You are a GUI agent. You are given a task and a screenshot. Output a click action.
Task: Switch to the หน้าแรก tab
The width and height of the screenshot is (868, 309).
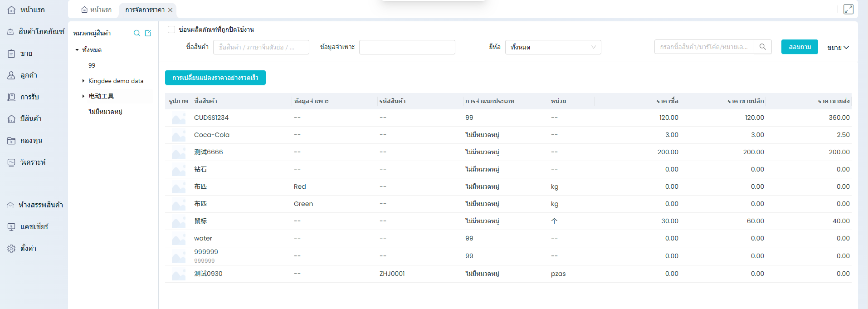tap(96, 10)
